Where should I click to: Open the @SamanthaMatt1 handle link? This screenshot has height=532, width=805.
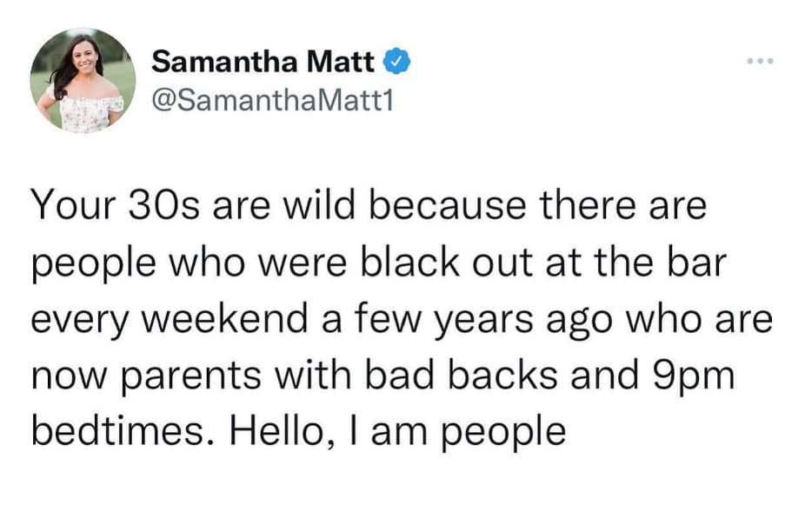point(273,101)
